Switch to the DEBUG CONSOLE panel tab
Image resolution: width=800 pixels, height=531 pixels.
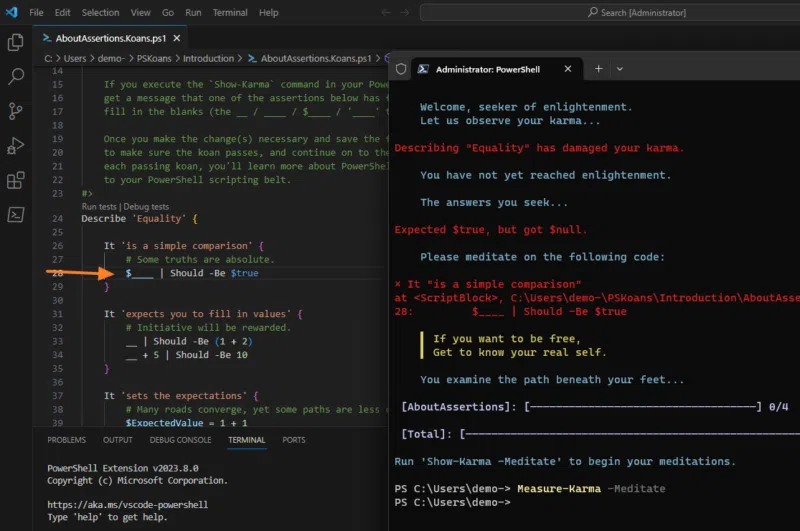tap(181, 440)
